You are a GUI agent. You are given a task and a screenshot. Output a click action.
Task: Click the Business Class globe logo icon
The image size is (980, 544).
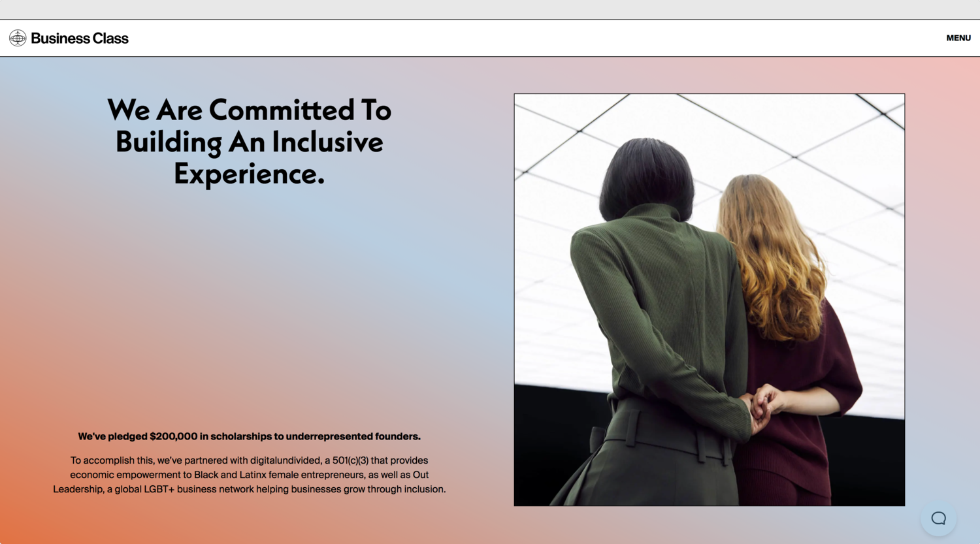(x=18, y=38)
